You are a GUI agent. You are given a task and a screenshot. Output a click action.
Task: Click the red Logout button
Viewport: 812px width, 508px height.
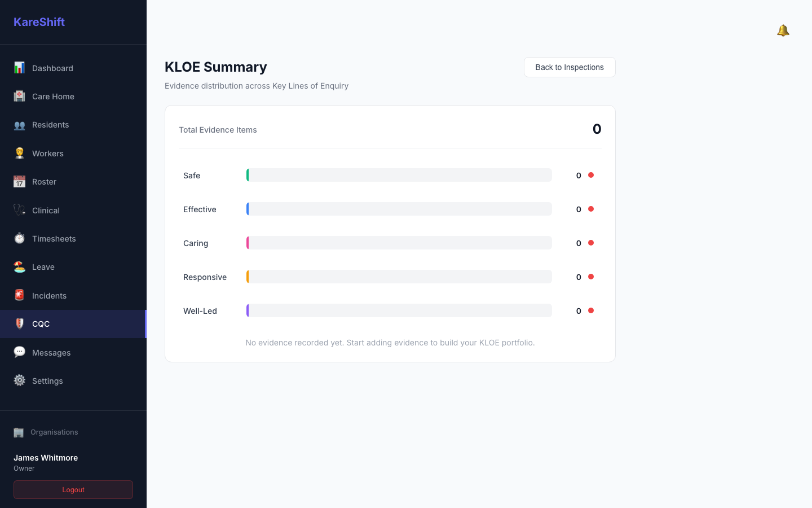point(73,489)
